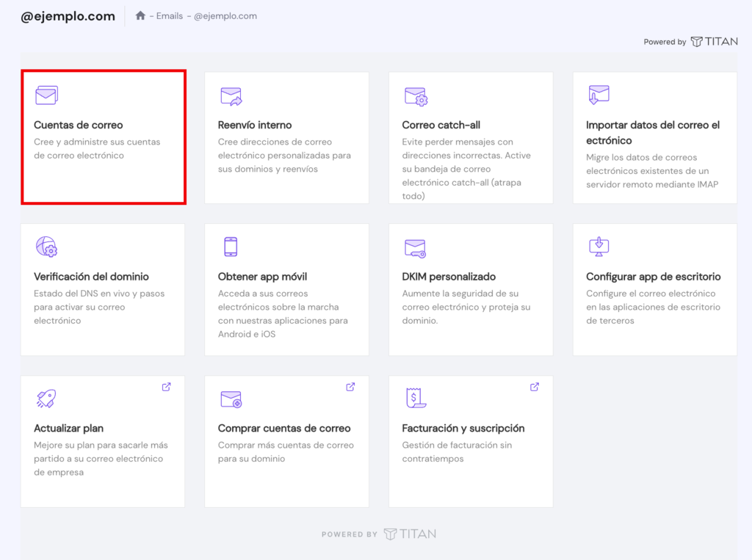Screen dimensions: 752x560
Task: Click the Importar datos download arrow icon
Action: [x=599, y=95]
